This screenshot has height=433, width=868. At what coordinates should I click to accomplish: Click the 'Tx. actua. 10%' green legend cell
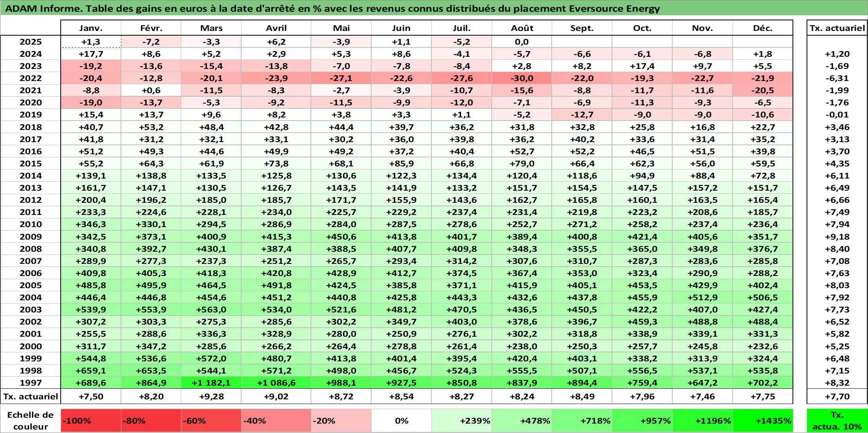pyautogui.click(x=837, y=421)
